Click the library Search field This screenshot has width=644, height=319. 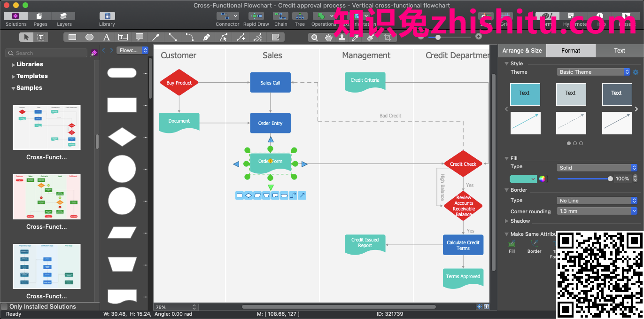(x=47, y=53)
